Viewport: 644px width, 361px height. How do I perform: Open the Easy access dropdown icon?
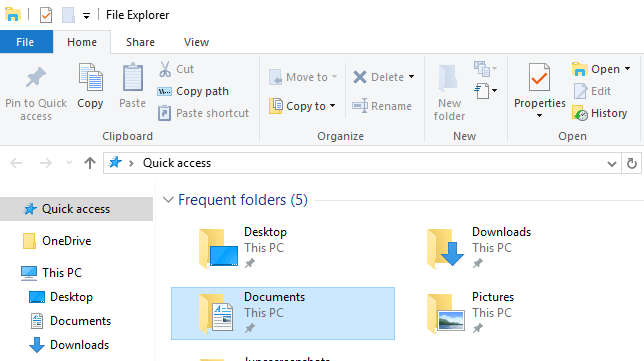pos(485,91)
